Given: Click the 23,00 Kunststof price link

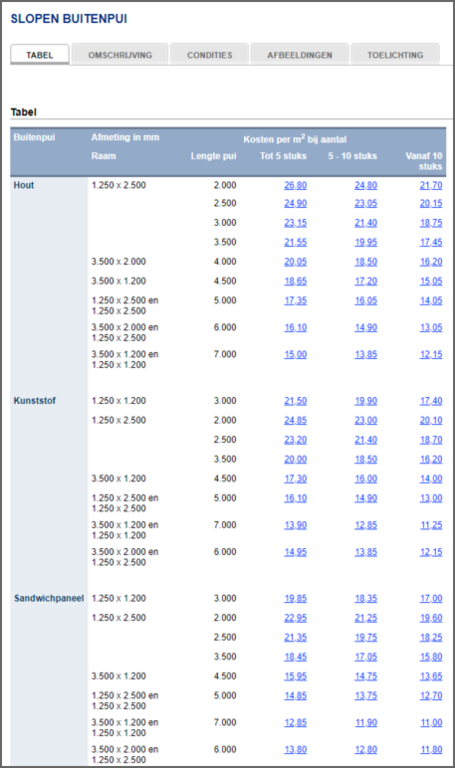Looking at the screenshot, I should [x=366, y=420].
